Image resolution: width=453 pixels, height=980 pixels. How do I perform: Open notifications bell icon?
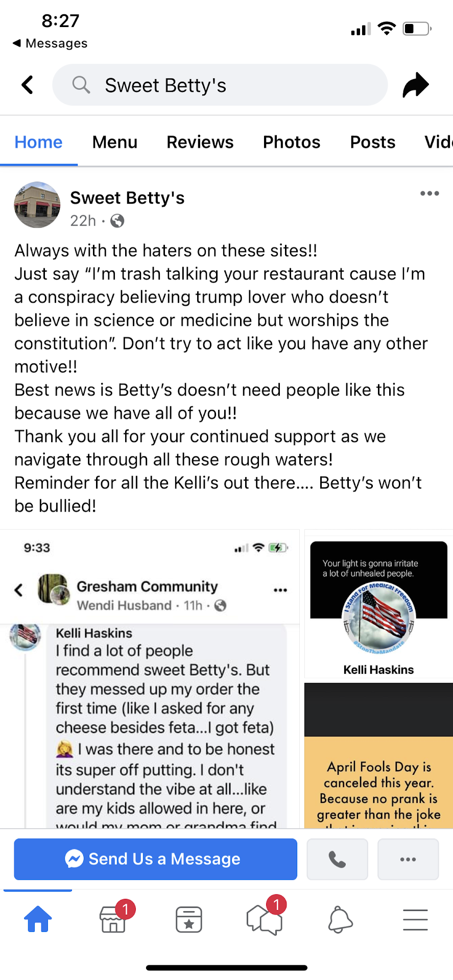coord(340,919)
